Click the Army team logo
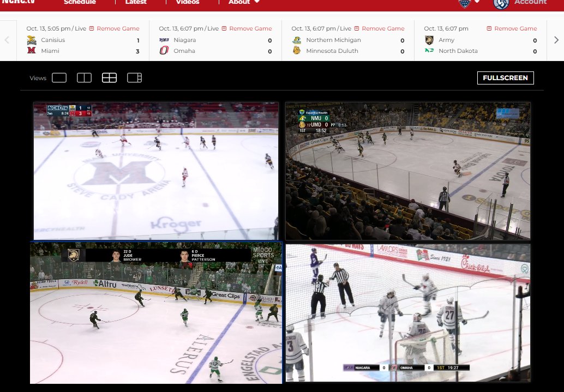 429,40
